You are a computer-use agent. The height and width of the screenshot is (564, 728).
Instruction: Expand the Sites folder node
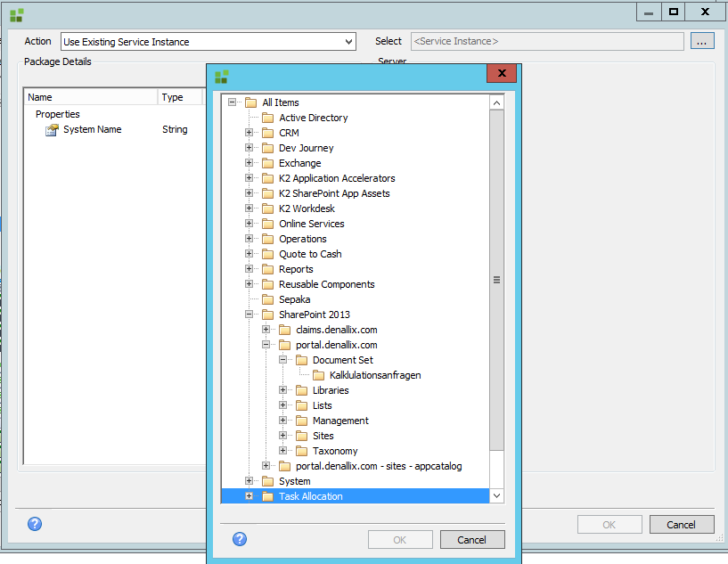coord(282,436)
